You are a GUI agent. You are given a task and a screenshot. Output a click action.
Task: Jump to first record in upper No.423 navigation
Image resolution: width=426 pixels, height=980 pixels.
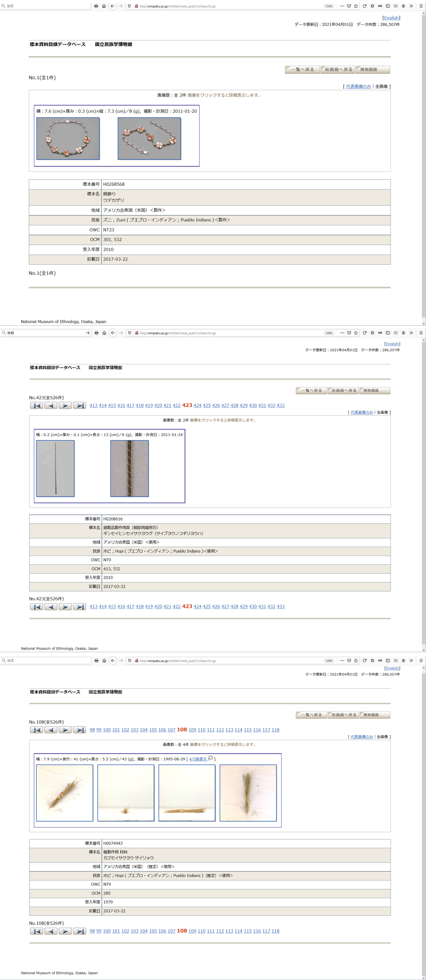(37, 406)
